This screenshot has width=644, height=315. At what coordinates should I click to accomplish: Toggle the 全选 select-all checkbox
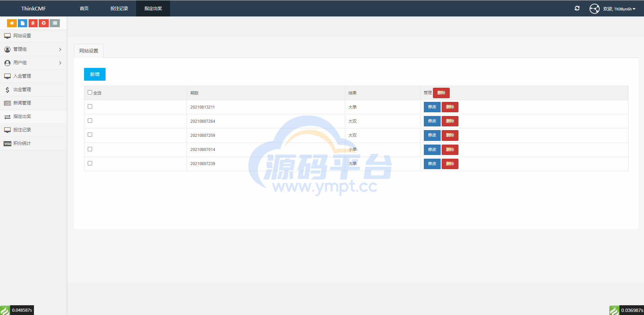tap(90, 92)
